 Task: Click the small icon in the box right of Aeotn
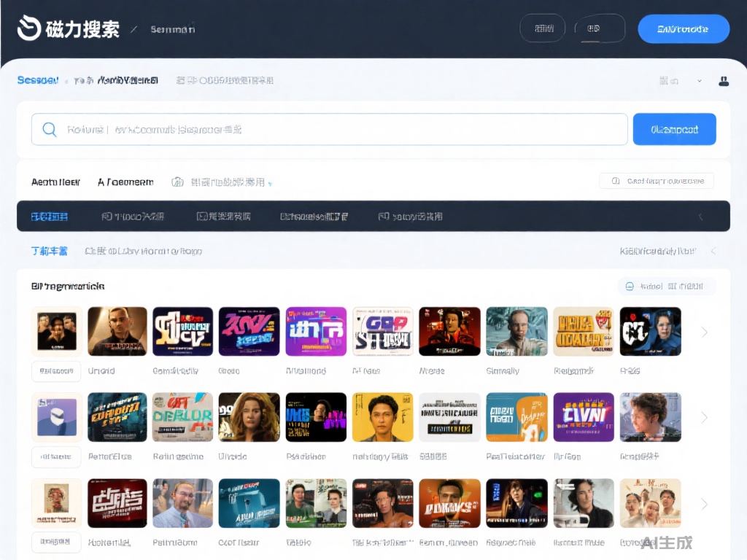(x=616, y=181)
